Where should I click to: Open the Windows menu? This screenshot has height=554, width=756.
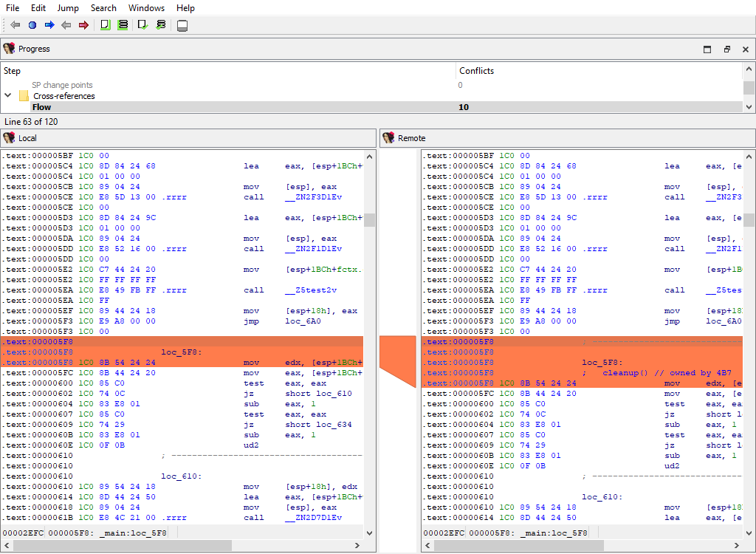point(146,8)
